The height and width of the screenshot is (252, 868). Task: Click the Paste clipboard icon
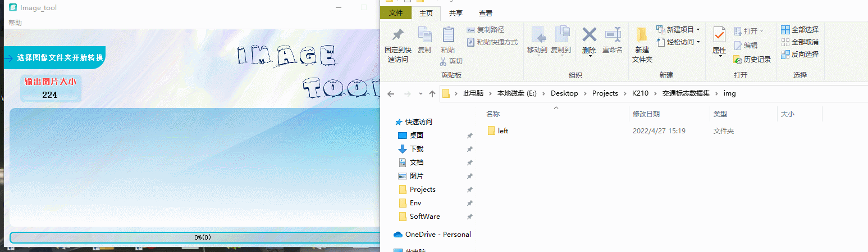(x=448, y=35)
